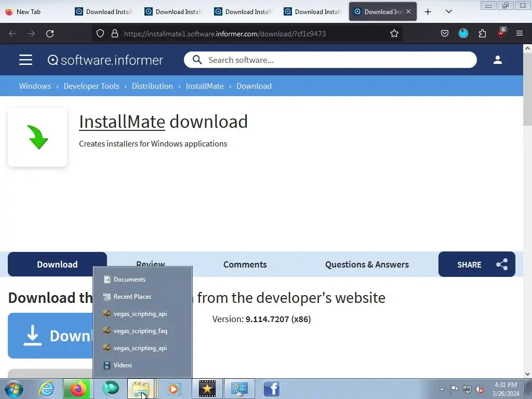
Task: Switch to second Download Install tab
Action: pyautogui.click(x=175, y=11)
